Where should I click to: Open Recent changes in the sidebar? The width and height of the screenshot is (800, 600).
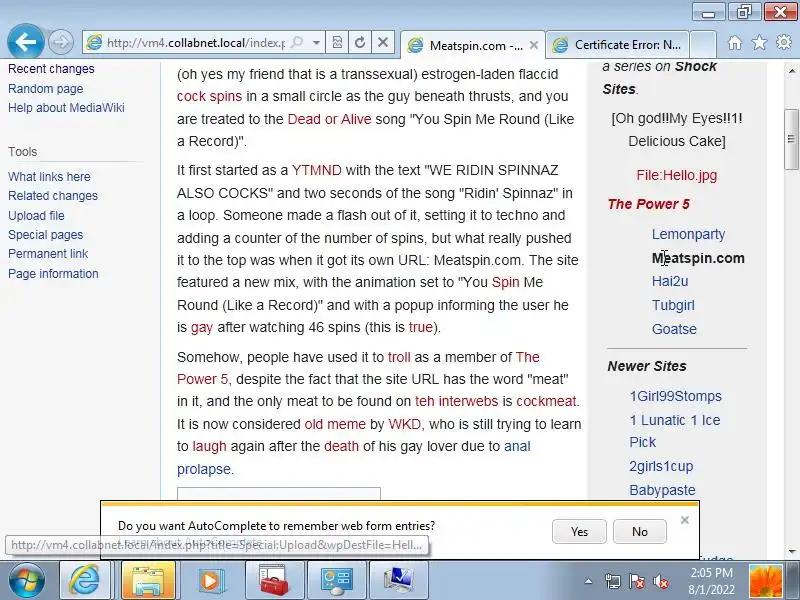(51, 69)
